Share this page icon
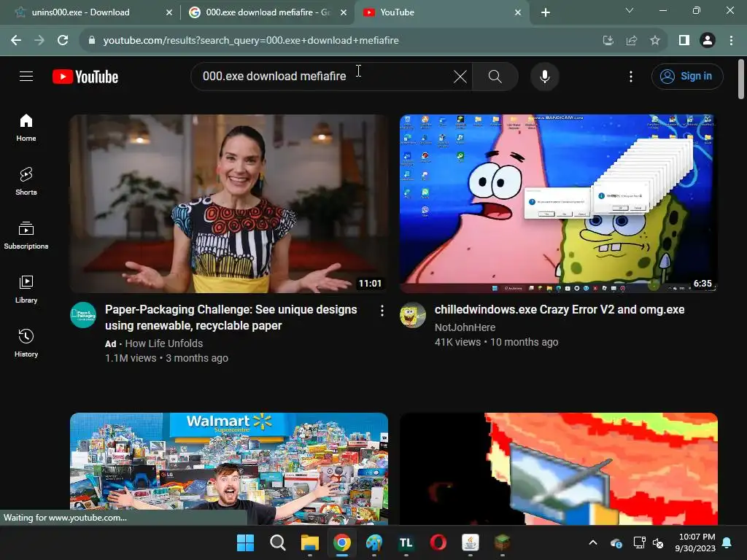 tap(632, 41)
